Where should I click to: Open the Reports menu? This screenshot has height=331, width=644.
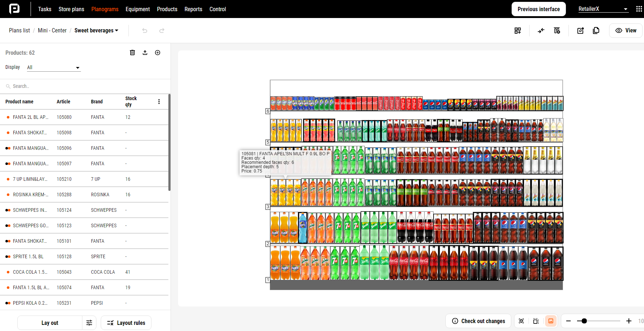193,9
